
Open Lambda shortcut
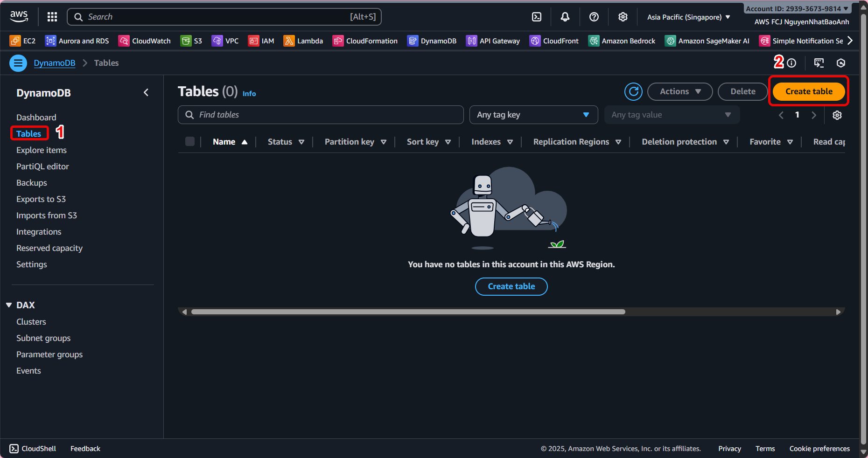303,41
